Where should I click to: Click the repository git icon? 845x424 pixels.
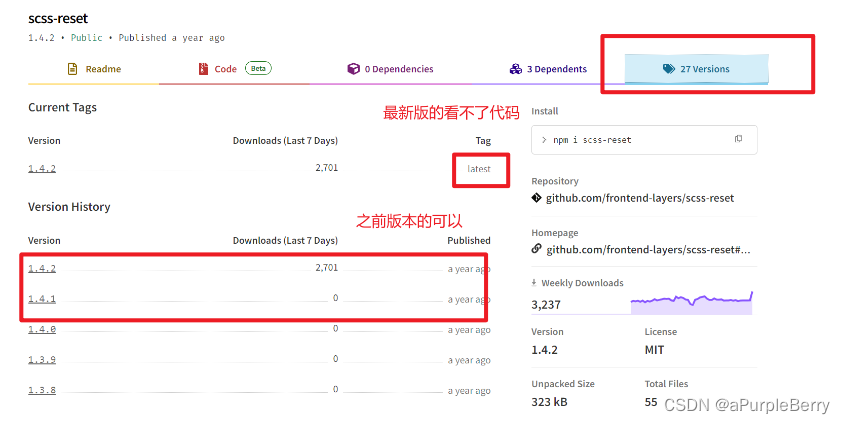pyautogui.click(x=536, y=198)
